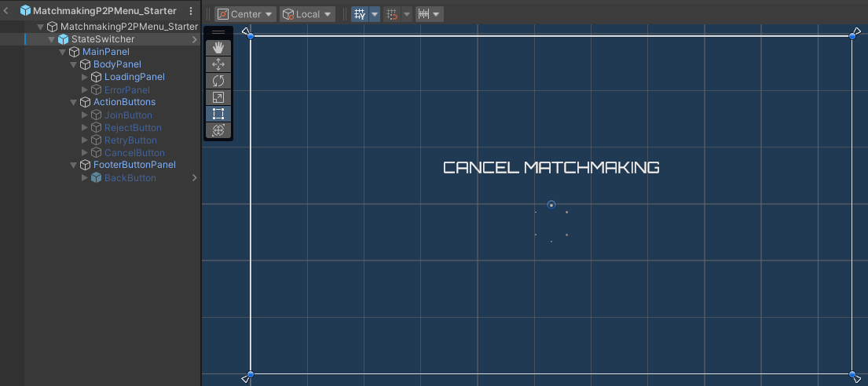Click the LoadingPanel cube icon
Image resolution: width=868 pixels, height=386 pixels.
97,77
